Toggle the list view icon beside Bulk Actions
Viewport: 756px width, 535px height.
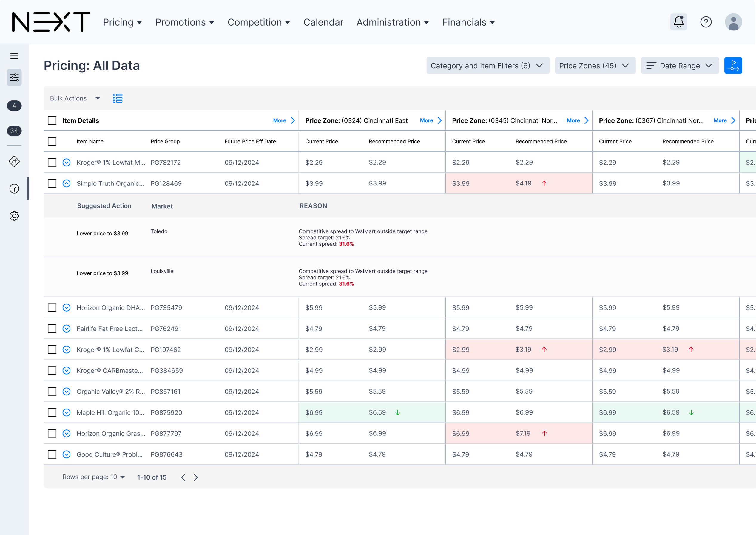tap(117, 98)
